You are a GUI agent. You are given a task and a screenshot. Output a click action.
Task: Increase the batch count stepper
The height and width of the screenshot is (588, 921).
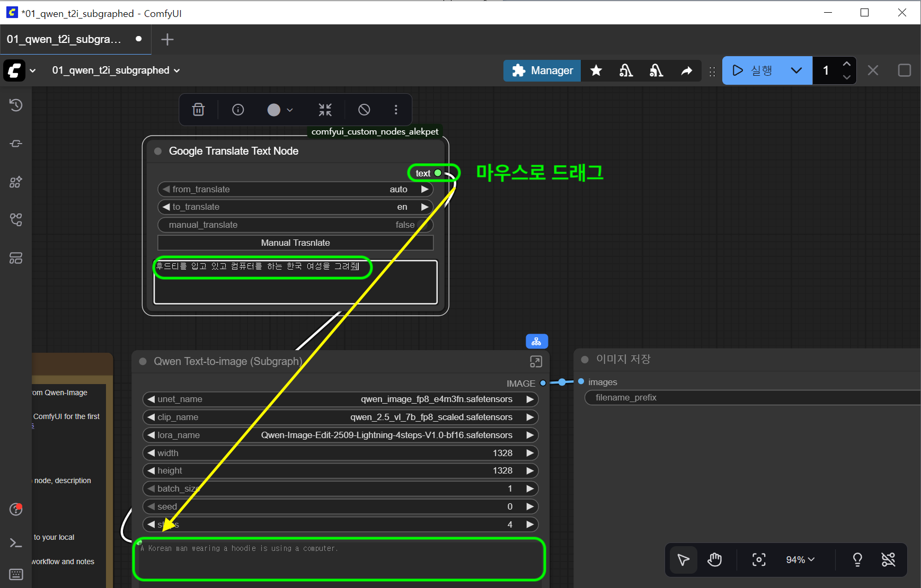click(x=847, y=64)
